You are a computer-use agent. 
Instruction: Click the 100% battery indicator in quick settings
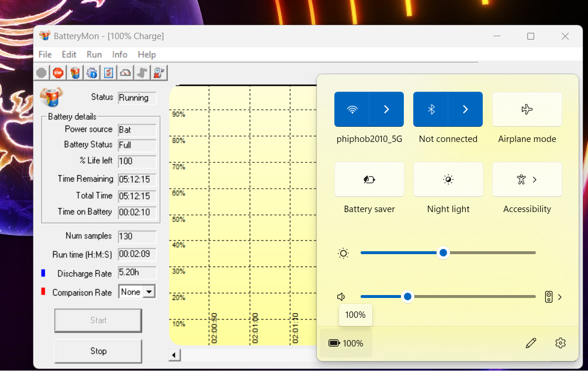tap(346, 344)
